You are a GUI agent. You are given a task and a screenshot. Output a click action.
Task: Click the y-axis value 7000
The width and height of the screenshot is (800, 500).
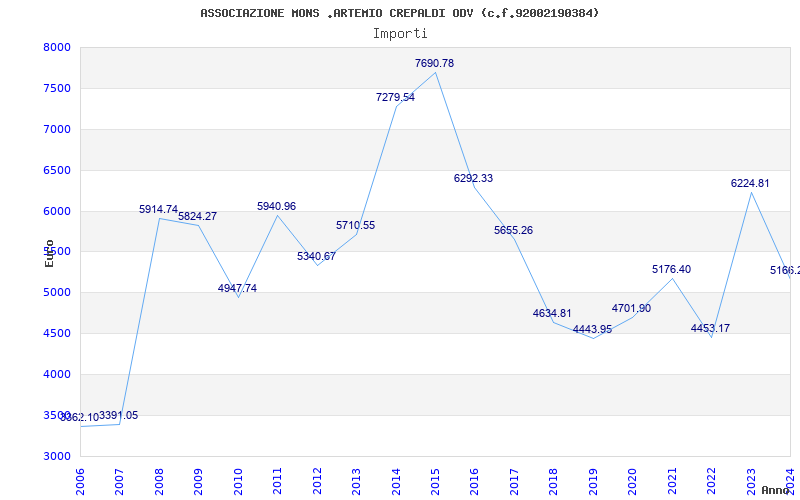57,129
